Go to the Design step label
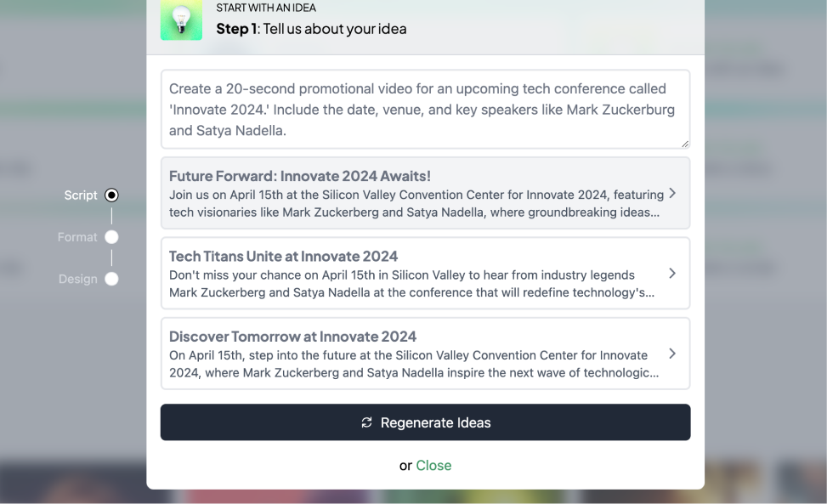The width and height of the screenshot is (827, 504). pos(78,279)
